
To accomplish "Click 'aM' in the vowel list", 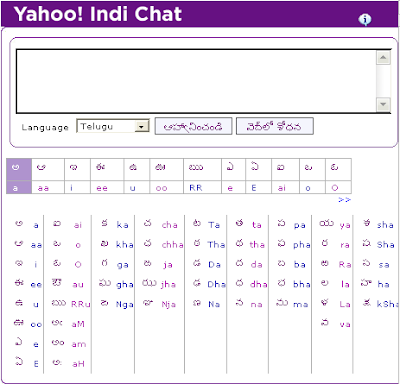I will [78, 324].
